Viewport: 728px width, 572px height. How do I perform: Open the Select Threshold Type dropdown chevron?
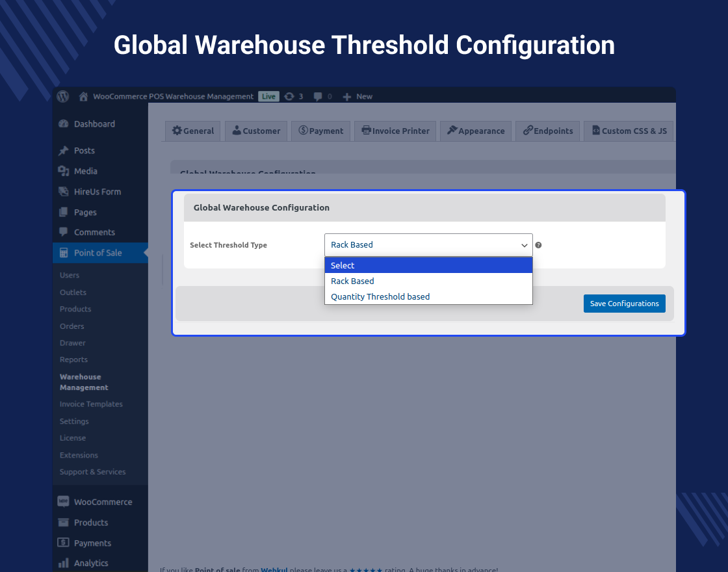click(x=525, y=245)
